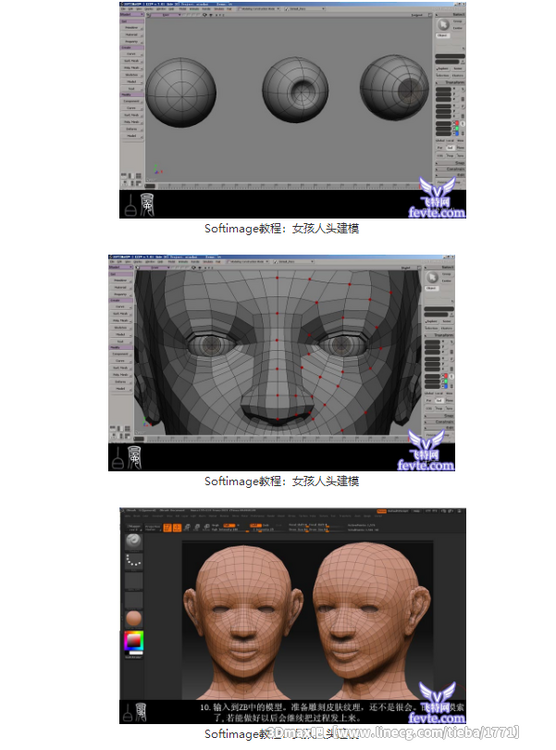
Task: Adjust the Z Intensity slider in ZBrush
Action: pos(268,529)
